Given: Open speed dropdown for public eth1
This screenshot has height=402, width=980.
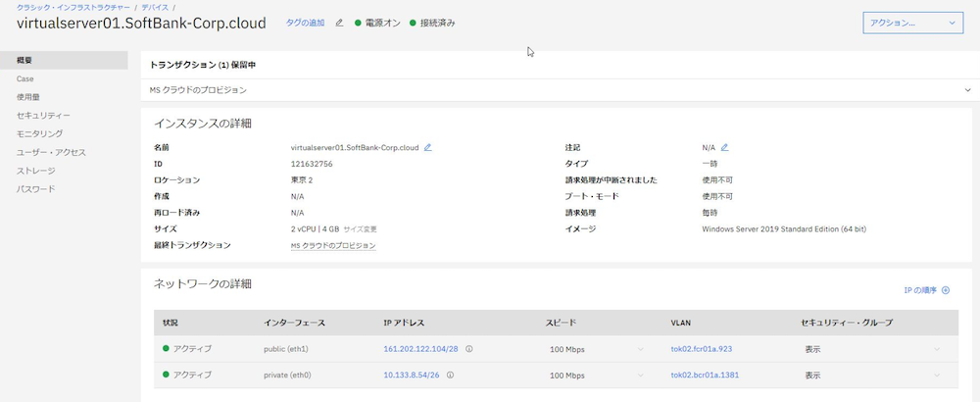Looking at the screenshot, I should (x=642, y=348).
